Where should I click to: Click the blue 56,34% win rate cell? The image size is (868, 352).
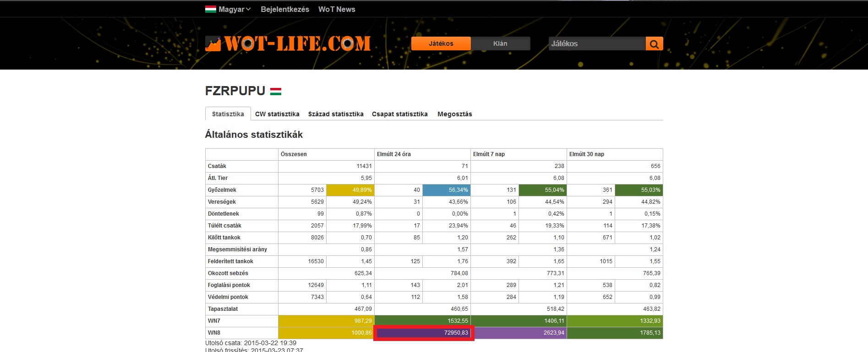(446, 190)
